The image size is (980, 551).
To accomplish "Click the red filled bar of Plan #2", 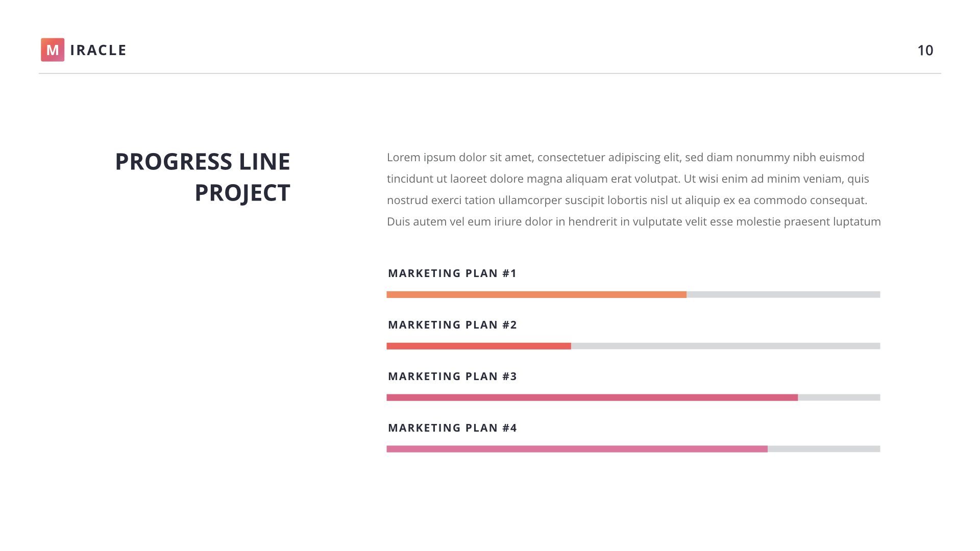I will coord(478,346).
